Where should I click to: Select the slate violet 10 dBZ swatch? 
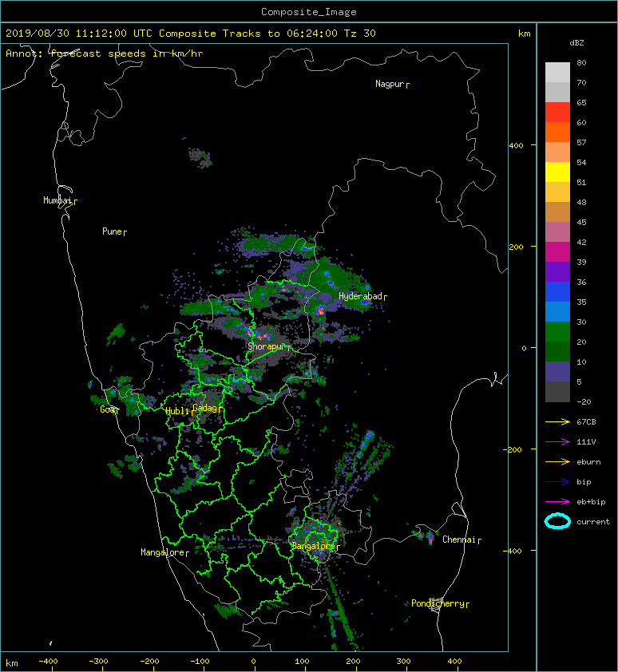(557, 371)
